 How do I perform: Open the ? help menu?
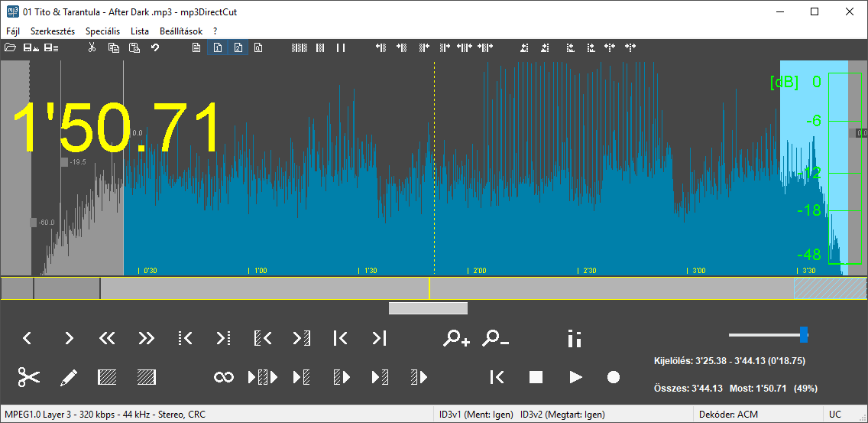point(215,31)
